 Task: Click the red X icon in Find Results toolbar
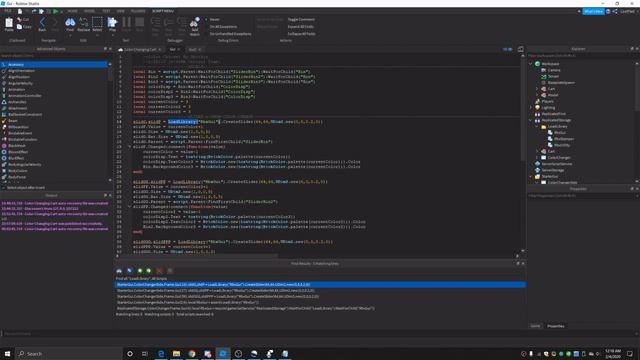(159, 271)
